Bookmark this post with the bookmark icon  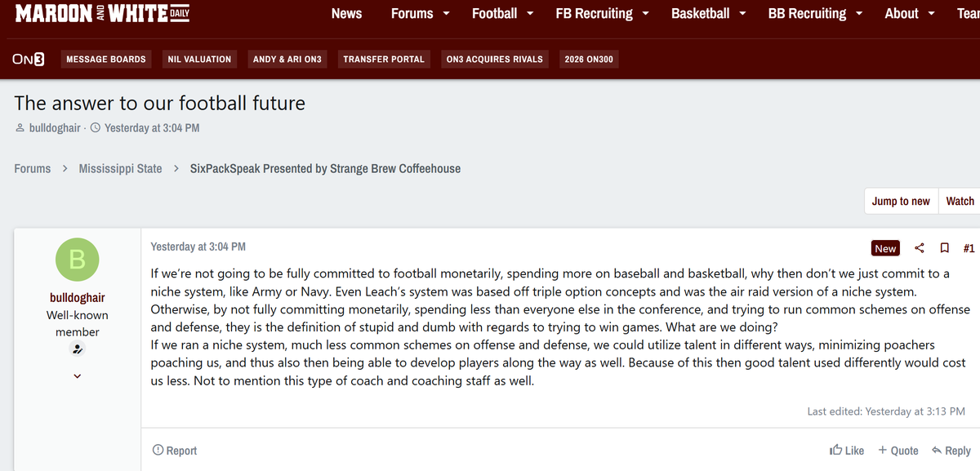[x=944, y=248]
